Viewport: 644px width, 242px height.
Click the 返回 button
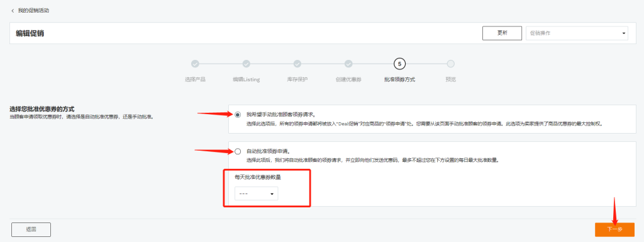pyautogui.click(x=31, y=229)
